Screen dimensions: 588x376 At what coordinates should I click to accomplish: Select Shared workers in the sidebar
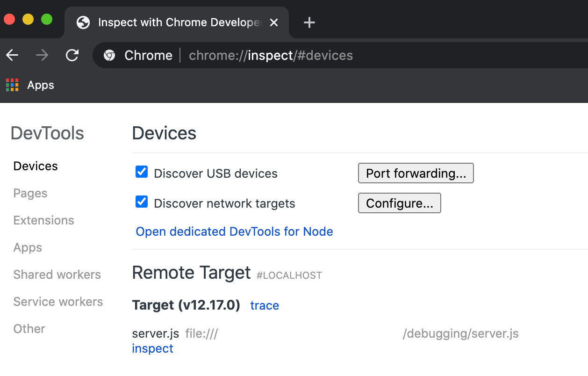tap(57, 275)
